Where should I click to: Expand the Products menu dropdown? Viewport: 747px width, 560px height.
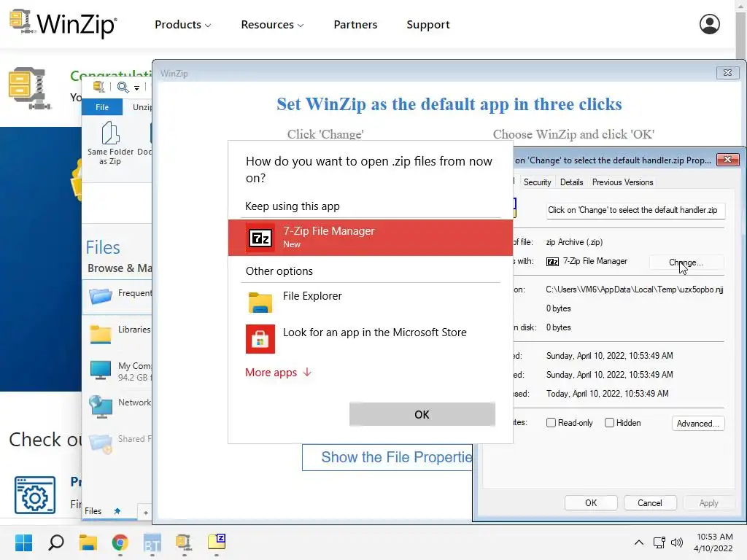click(183, 25)
